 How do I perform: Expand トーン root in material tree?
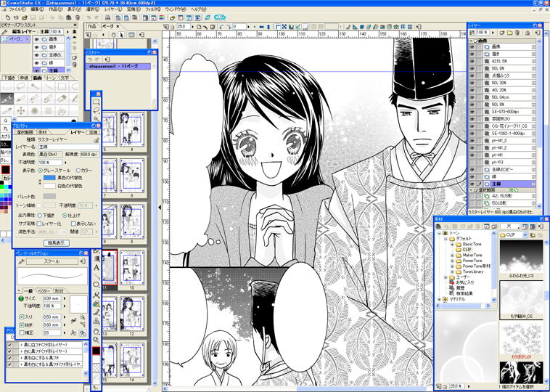click(x=439, y=233)
